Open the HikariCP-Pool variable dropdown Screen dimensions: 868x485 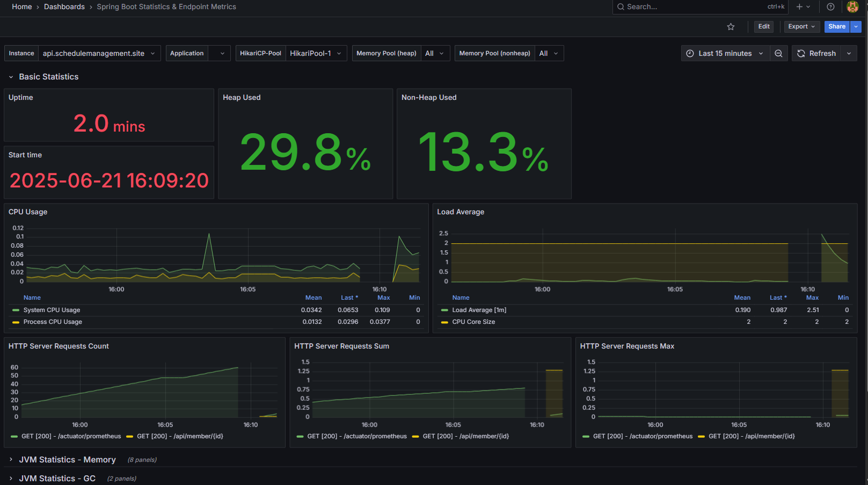click(x=316, y=53)
